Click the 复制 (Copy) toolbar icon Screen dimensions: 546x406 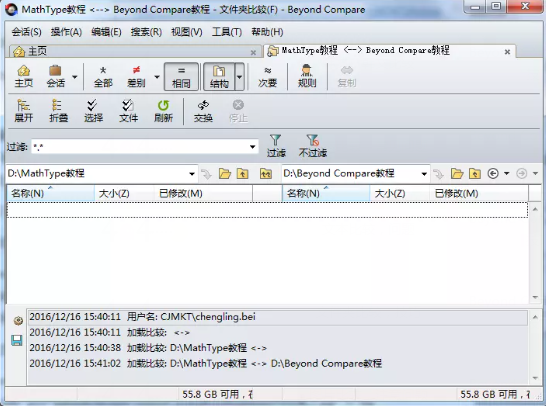click(x=346, y=76)
